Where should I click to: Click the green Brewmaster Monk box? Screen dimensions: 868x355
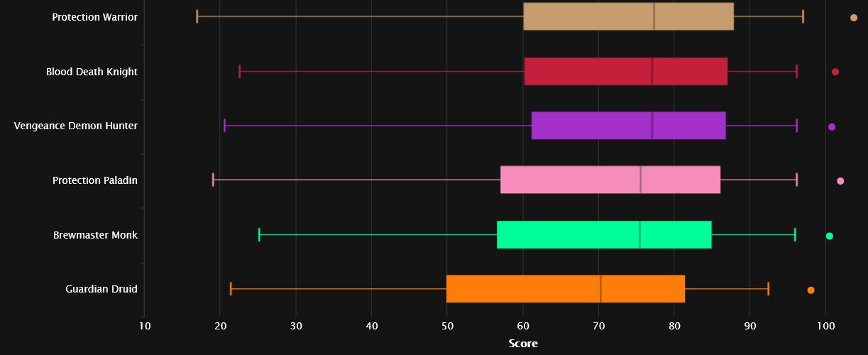[603, 235]
